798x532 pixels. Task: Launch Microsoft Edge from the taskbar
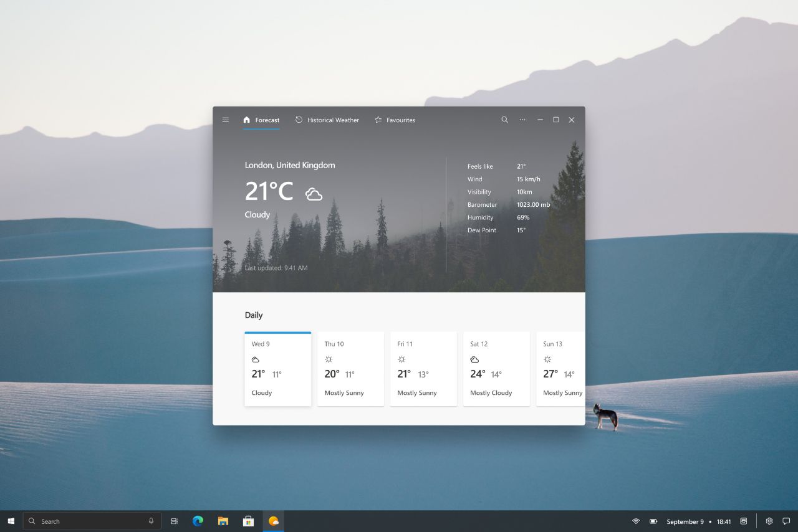[x=198, y=521]
